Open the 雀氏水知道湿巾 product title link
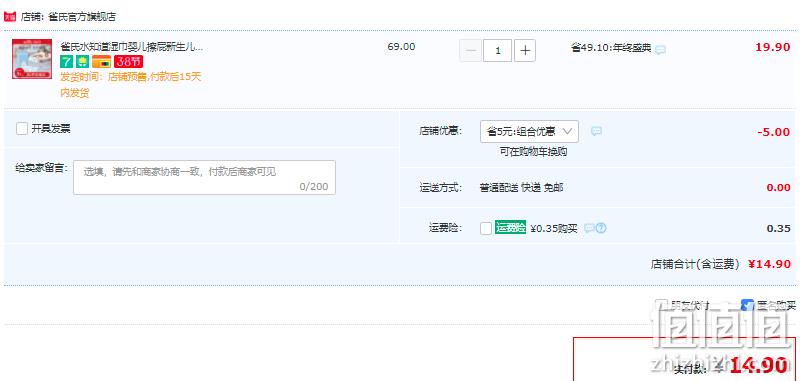This screenshot has height=381, width=800. (x=132, y=47)
